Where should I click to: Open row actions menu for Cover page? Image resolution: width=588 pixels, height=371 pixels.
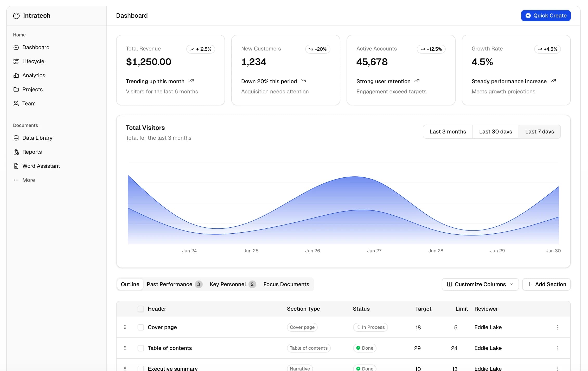[558, 327]
